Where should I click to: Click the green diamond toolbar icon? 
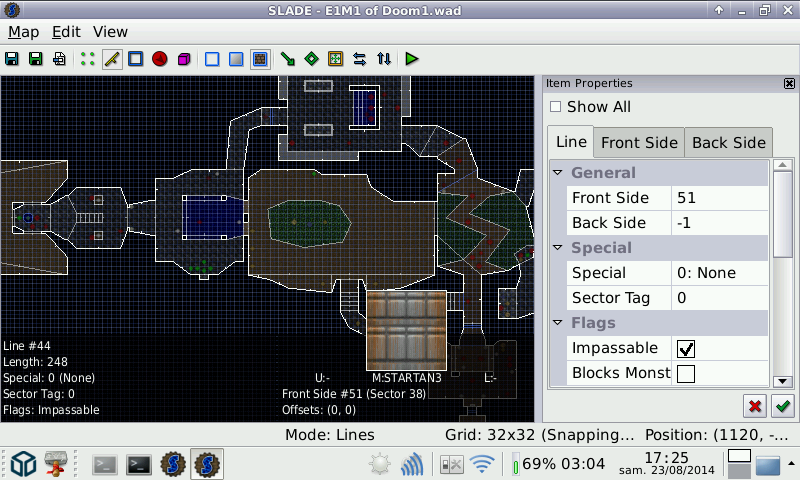pyautogui.click(x=312, y=59)
